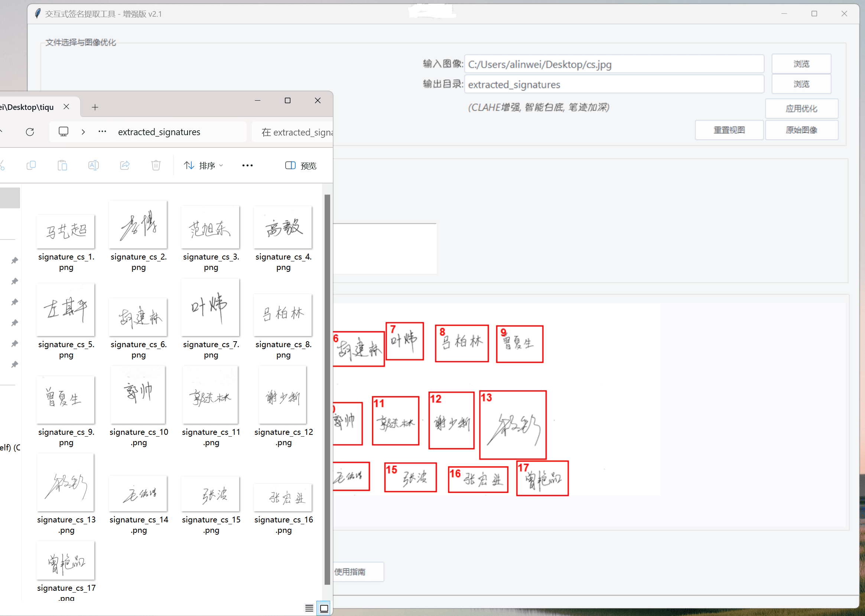Click the refresh icon in File Explorer
The height and width of the screenshot is (616, 865).
(30, 132)
